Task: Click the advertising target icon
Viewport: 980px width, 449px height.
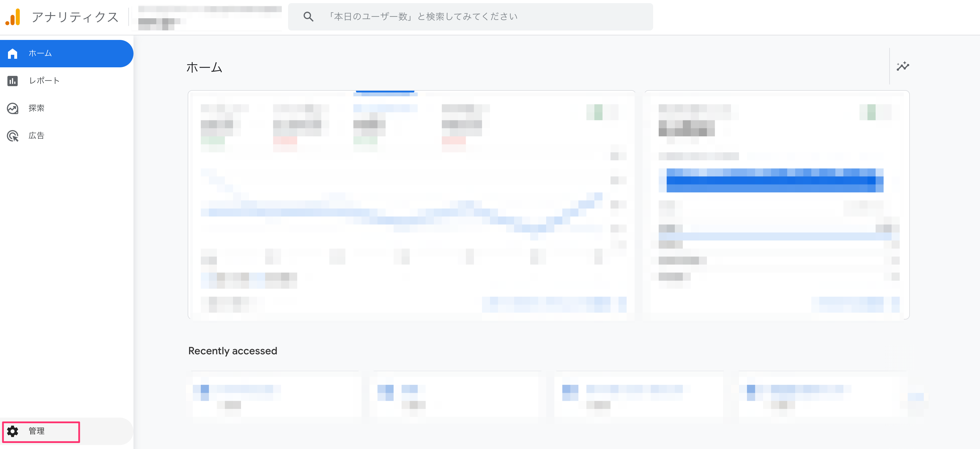Action: 13,136
